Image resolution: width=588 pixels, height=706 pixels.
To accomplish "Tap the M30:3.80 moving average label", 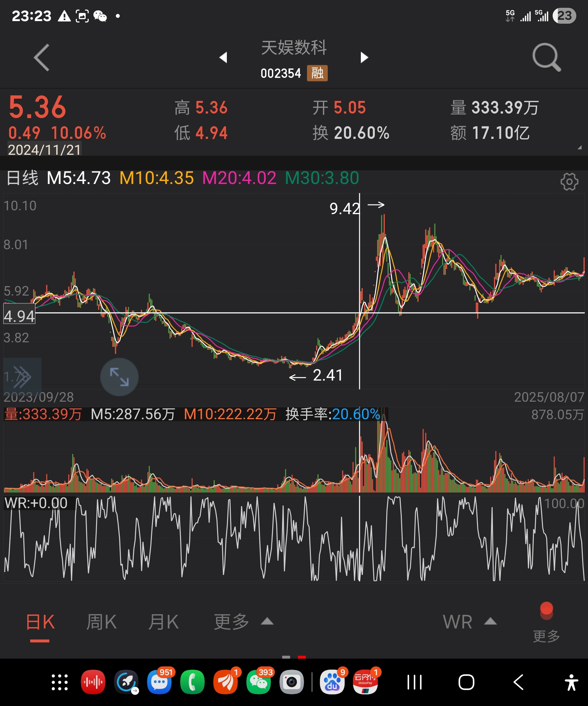I will tap(322, 178).
